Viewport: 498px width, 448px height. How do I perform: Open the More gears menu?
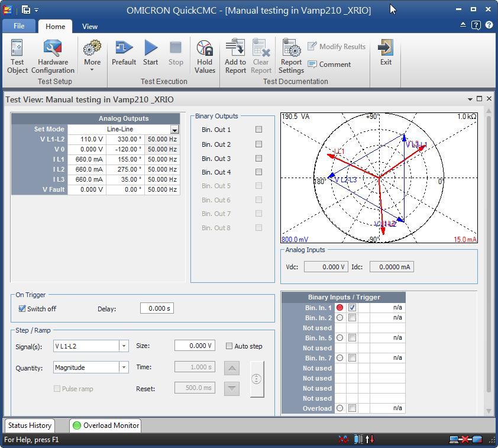click(x=92, y=54)
